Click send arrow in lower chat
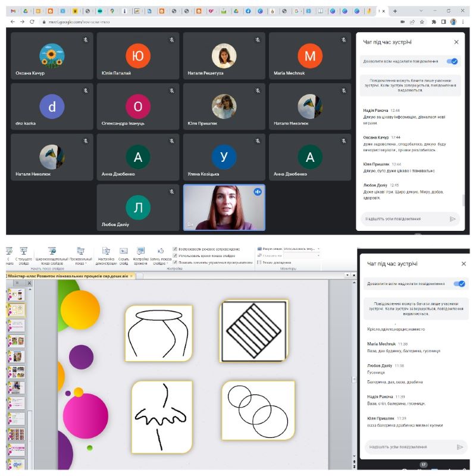This screenshot has height=476, width=476. point(460,447)
